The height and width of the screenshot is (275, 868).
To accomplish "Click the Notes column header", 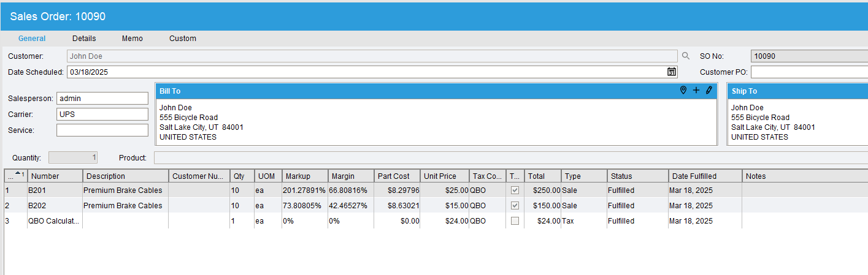I will (x=805, y=176).
